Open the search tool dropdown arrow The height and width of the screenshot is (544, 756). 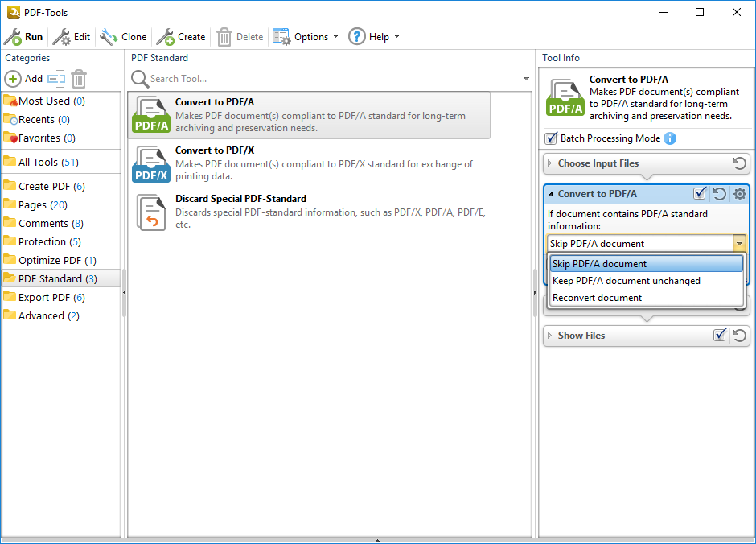pyautogui.click(x=526, y=79)
